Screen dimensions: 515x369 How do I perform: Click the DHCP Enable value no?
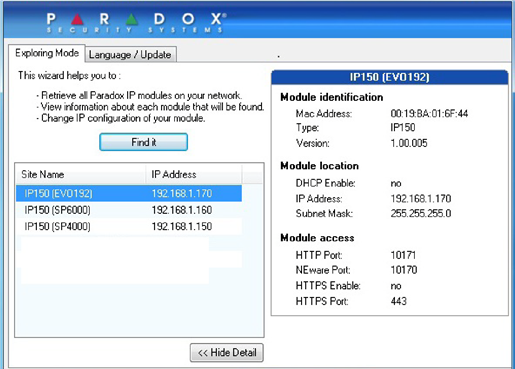tap(396, 183)
